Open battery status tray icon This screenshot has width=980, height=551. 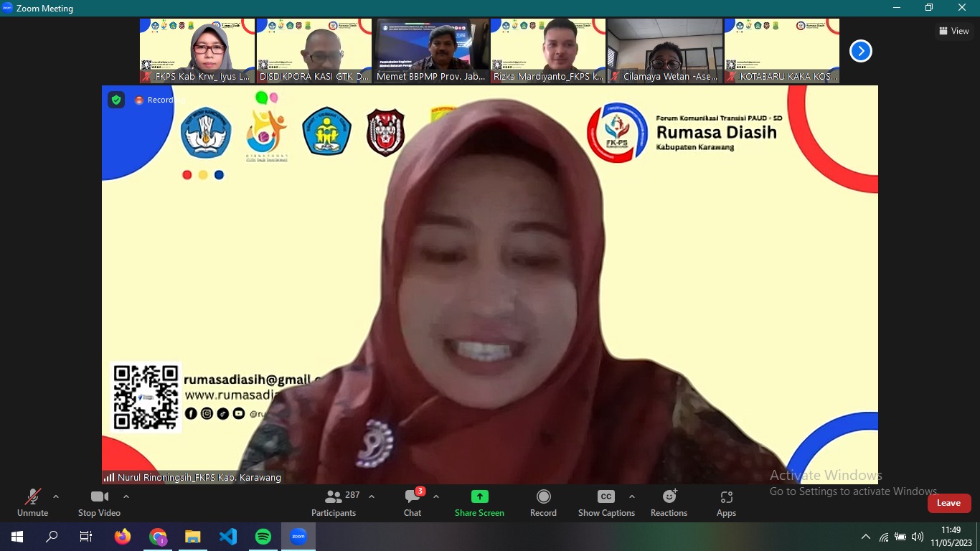(900, 537)
